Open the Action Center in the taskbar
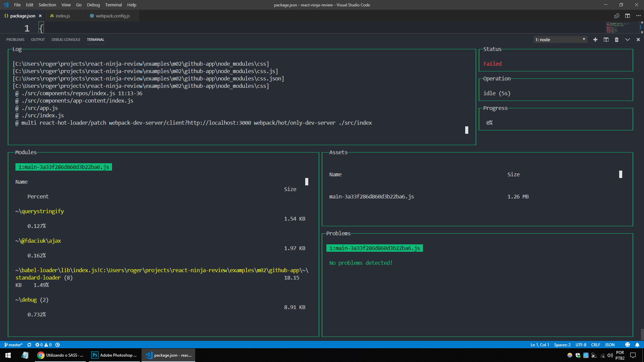 [x=633, y=355]
